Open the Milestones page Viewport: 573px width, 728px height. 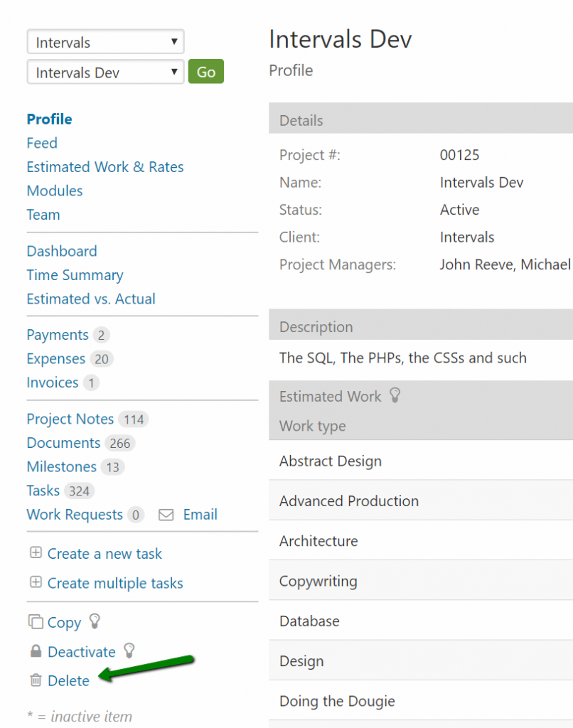[61, 466]
